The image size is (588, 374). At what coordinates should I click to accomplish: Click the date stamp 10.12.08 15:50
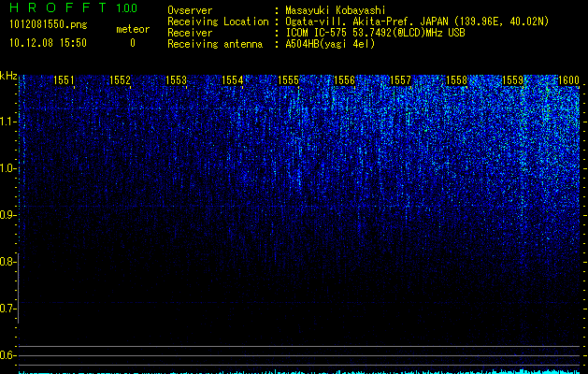(48, 43)
